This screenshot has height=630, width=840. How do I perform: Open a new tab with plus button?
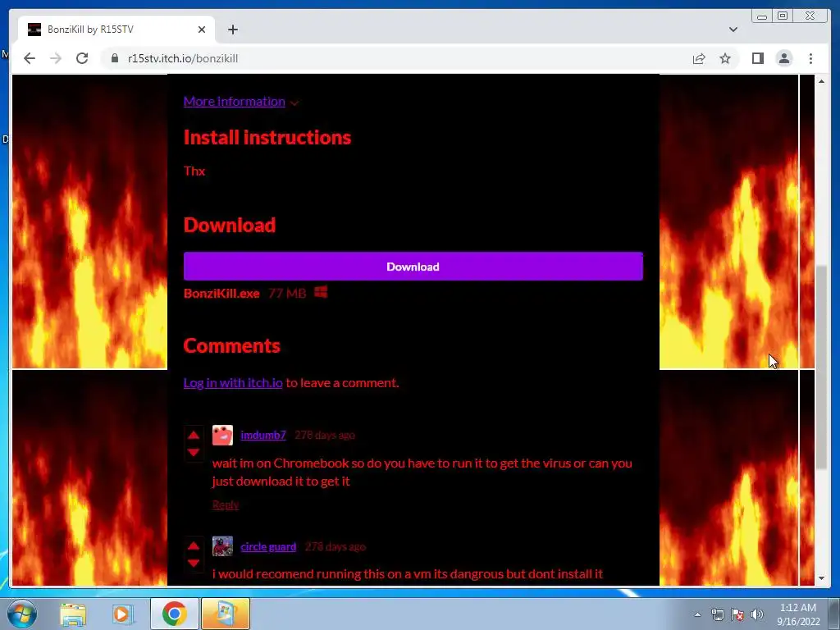232,30
